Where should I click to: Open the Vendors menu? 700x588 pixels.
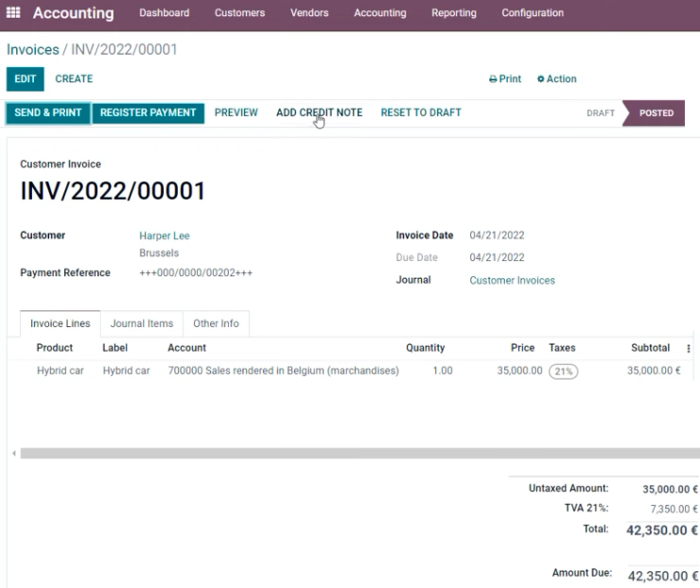tap(309, 13)
